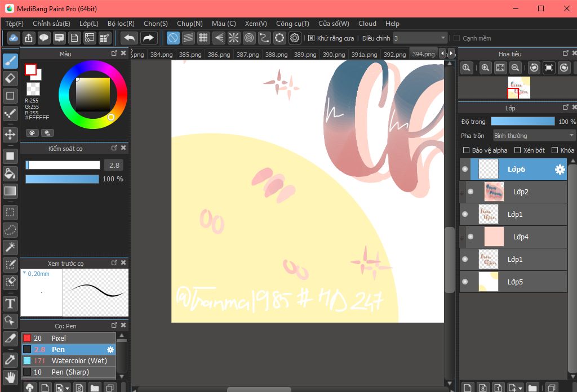Hide the Lớp5 layer
The image size is (577, 392).
coord(465,282)
